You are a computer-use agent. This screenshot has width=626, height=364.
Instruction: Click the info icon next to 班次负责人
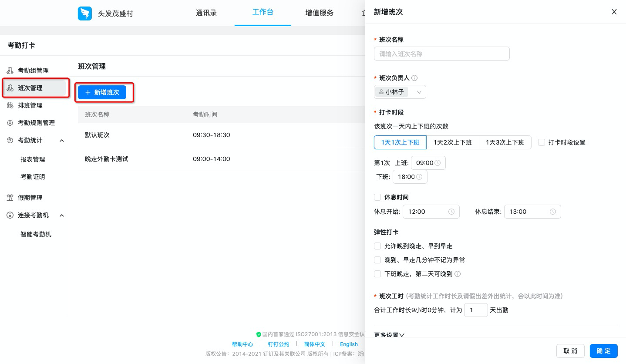click(x=414, y=78)
